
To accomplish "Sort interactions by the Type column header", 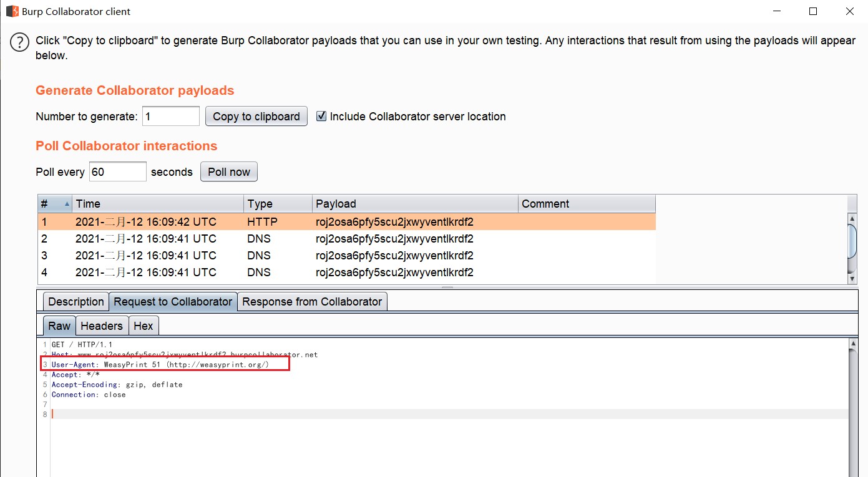I will coord(278,204).
